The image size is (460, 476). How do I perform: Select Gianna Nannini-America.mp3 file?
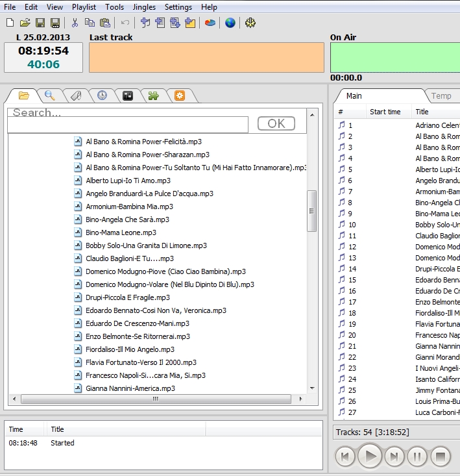tap(125, 388)
